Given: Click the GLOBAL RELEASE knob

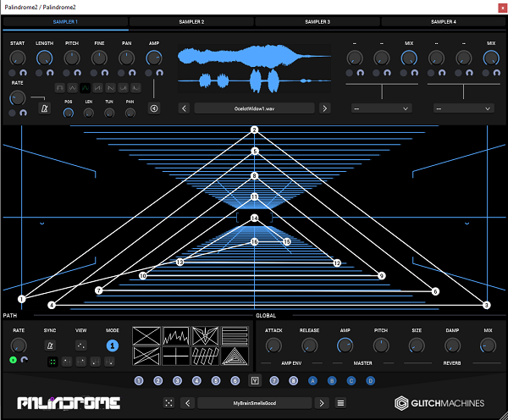Looking at the screenshot, I should tap(309, 345).
